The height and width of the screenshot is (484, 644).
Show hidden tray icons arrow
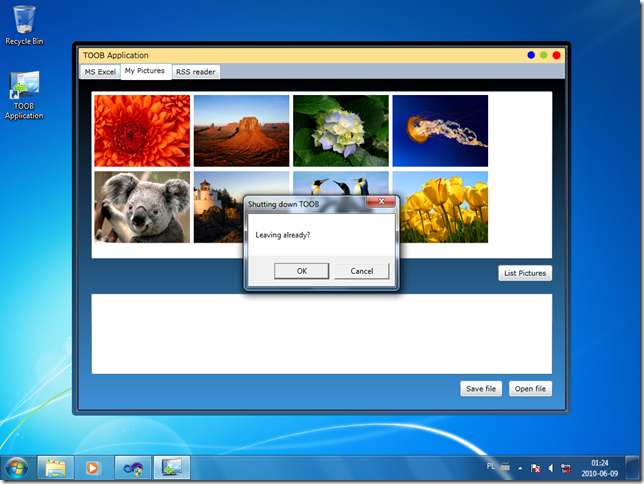[x=520, y=468]
